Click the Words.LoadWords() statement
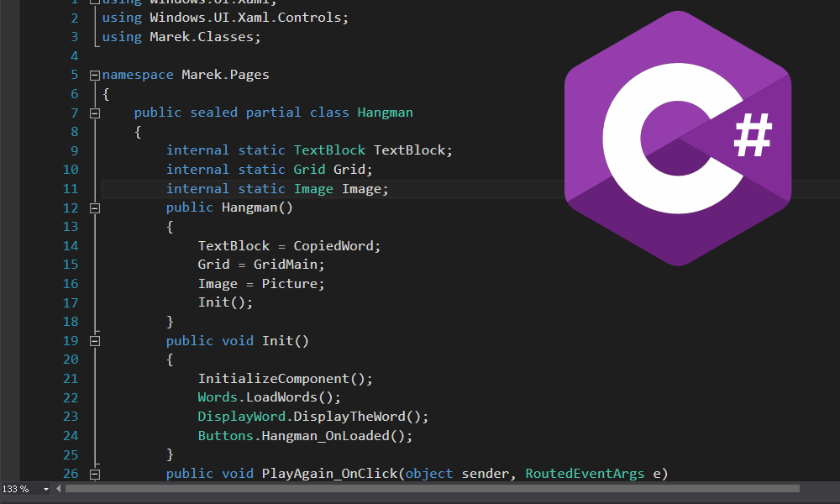840x504 pixels. click(269, 397)
